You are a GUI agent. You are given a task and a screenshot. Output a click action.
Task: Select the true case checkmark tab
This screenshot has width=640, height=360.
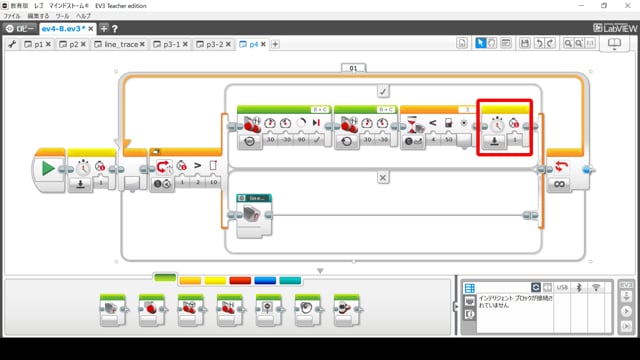pos(383,91)
